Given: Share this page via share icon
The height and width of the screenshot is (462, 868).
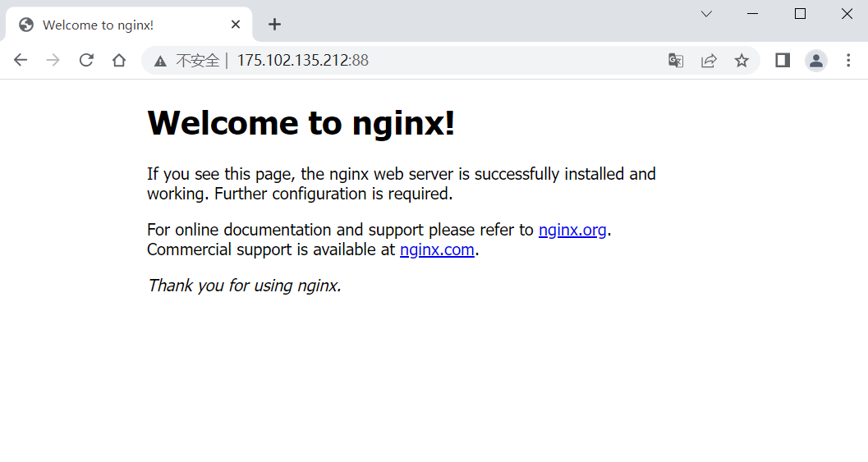Looking at the screenshot, I should 709,60.
